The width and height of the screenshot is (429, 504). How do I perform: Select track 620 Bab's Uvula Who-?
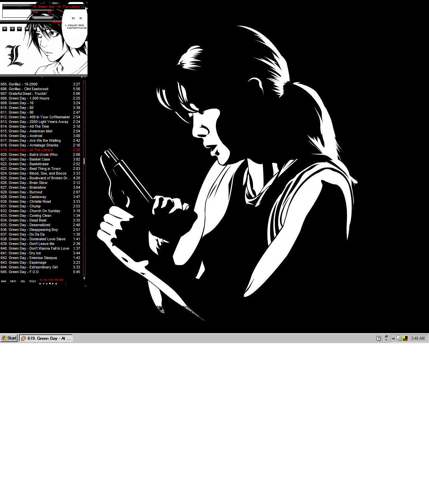click(40, 155)
